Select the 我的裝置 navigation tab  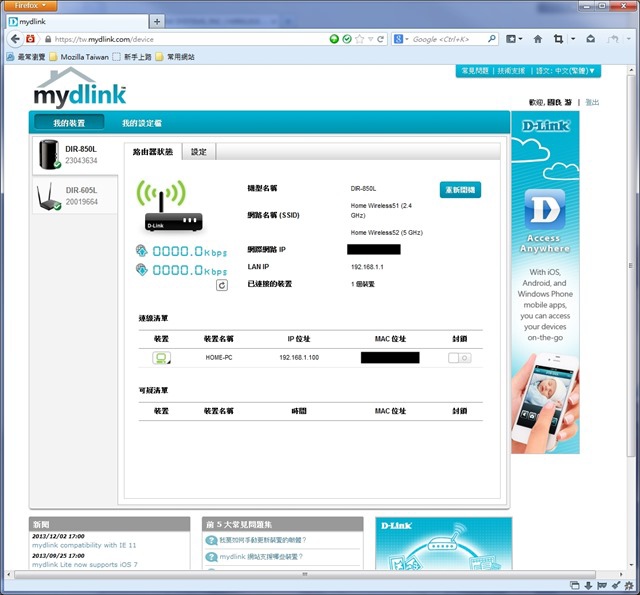[x=69, y=123]
